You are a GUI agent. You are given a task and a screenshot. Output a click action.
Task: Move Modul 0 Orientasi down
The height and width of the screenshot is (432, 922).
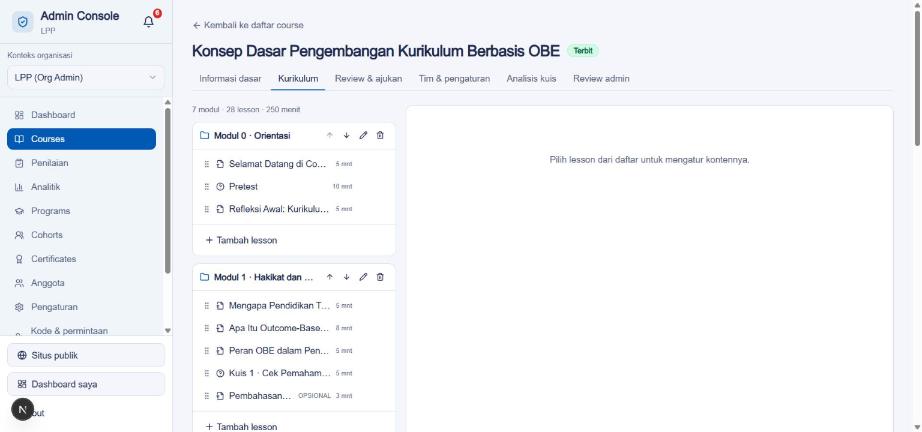click(x=346, y=135)
